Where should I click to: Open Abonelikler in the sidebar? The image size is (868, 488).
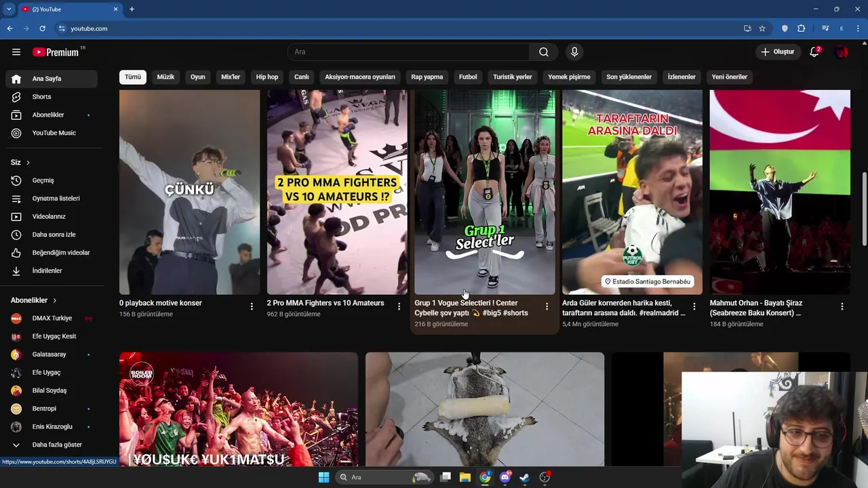(x=52, y=115)
